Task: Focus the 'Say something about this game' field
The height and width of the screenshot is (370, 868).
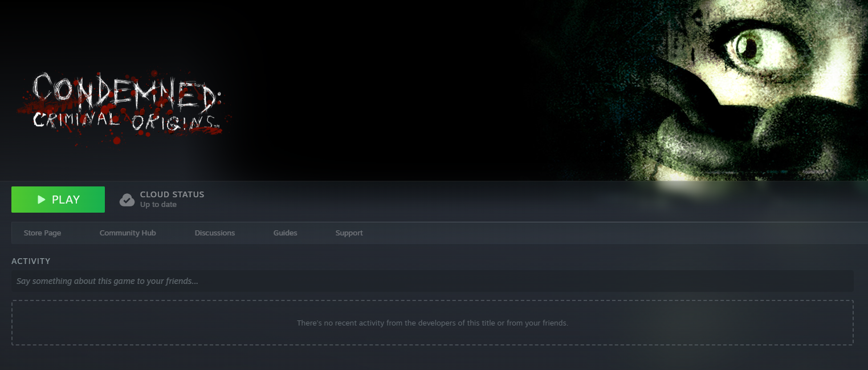Action: pos(432,281)
